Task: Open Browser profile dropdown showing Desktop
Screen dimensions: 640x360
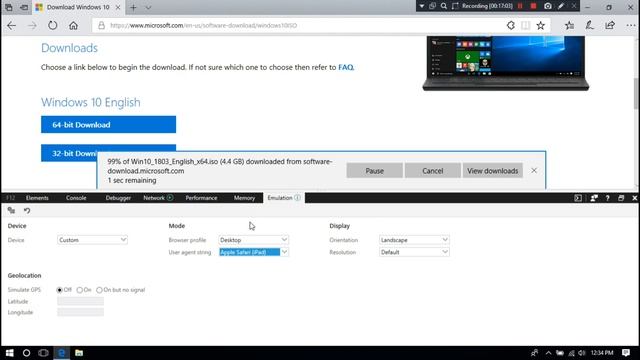Action: 253,240
